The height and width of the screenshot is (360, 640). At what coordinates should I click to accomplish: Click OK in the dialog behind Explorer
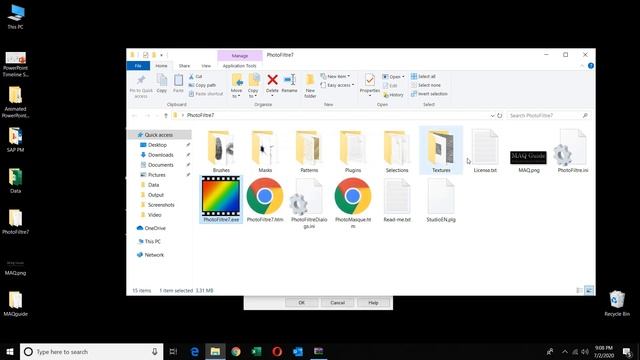[301, 302]
